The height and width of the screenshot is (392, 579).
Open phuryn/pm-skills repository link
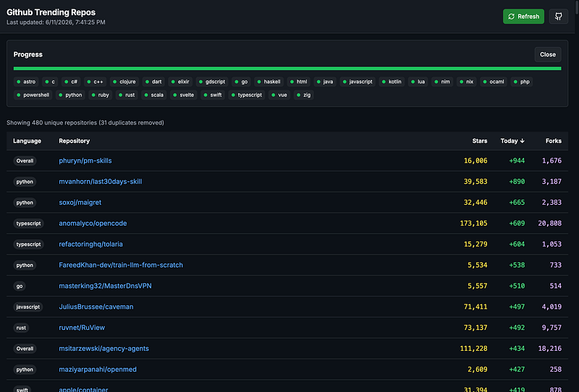click(85, 161)
